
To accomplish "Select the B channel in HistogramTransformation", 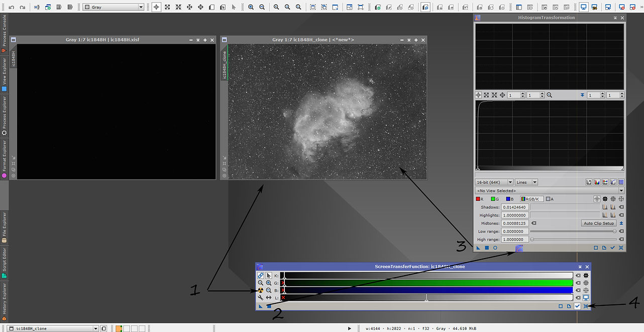I will [509, 199].
